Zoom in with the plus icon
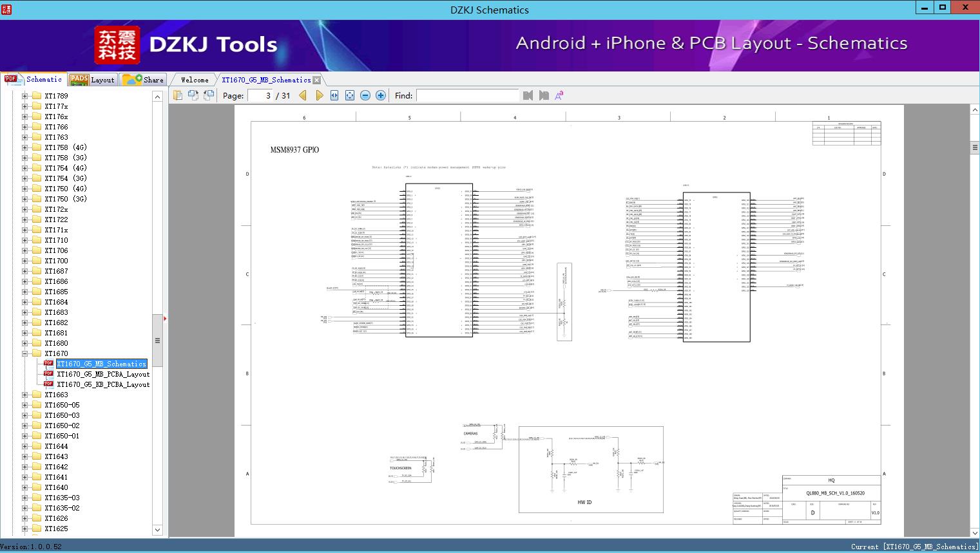 click(x=381, y=95)
